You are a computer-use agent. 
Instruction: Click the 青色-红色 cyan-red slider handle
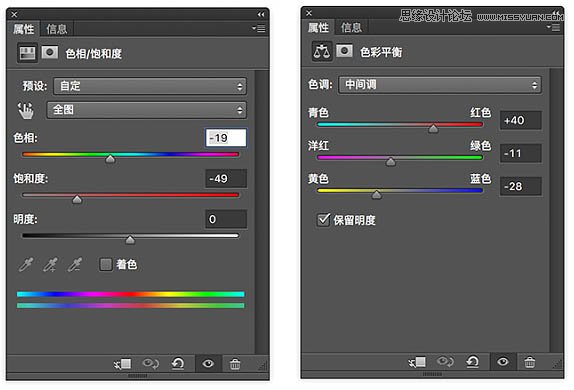point(433,129)
